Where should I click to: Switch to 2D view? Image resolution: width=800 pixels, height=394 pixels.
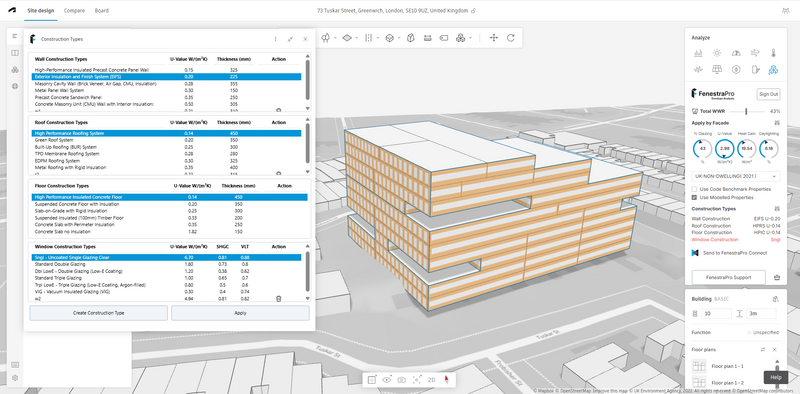[432, 380]
